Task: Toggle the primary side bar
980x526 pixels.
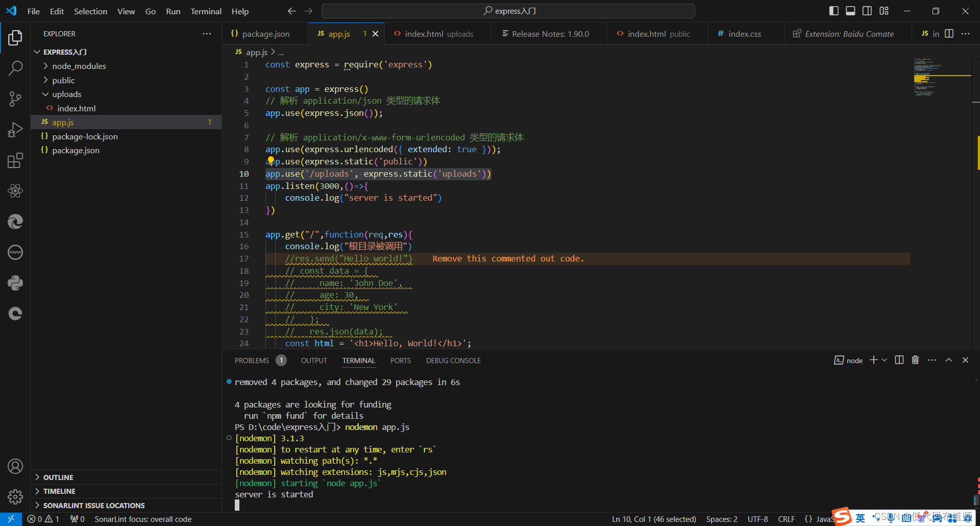Action: click(x=834, y=11)
